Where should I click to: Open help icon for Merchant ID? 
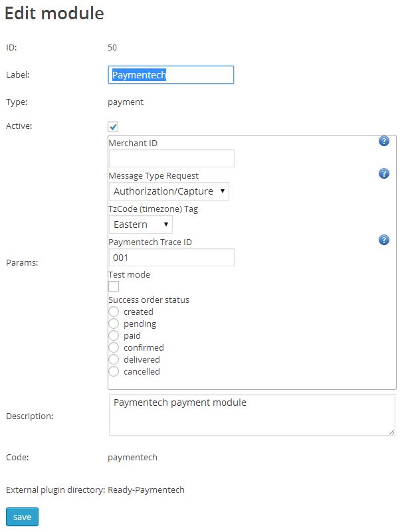click(383, 141)
